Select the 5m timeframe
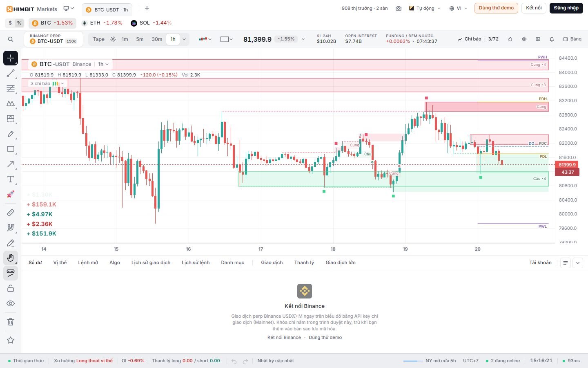The height and width of the screenshot is (368, 588). (x=140, y=39)
